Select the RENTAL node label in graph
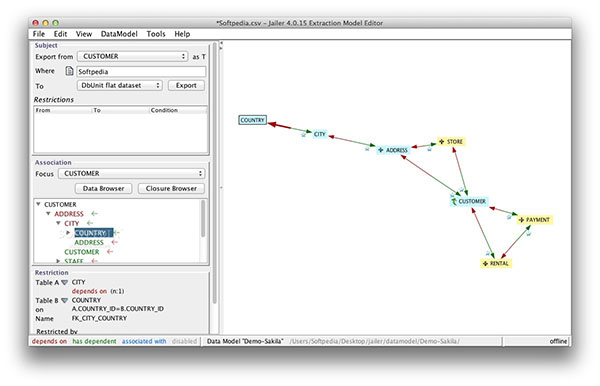 [x=499, y=264]
